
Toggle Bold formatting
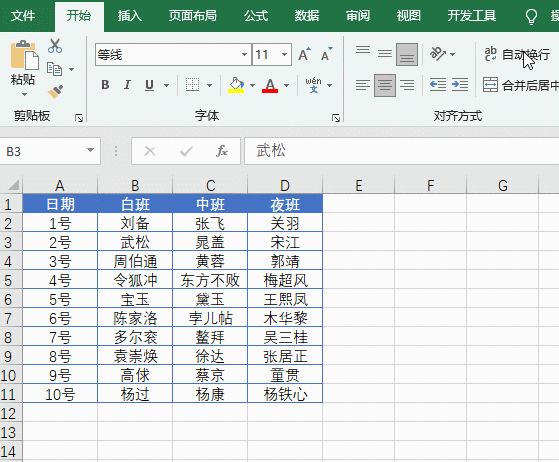coord(105,85)
